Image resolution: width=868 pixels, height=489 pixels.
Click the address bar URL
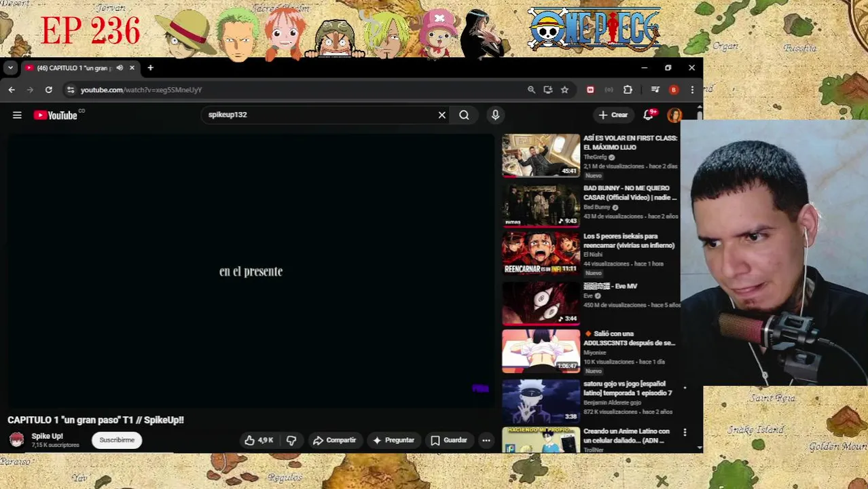(x=141, y=90)
